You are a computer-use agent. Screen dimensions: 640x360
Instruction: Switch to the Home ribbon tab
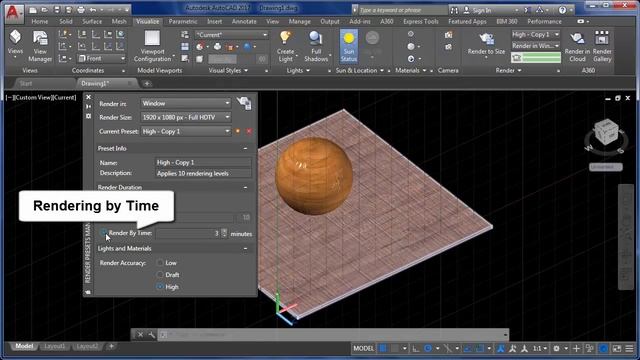pos(40,21)
